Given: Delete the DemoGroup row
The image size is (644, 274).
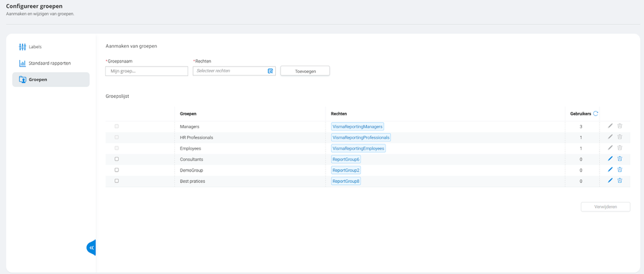Looking at the screenshot, I should pos(620,170).
